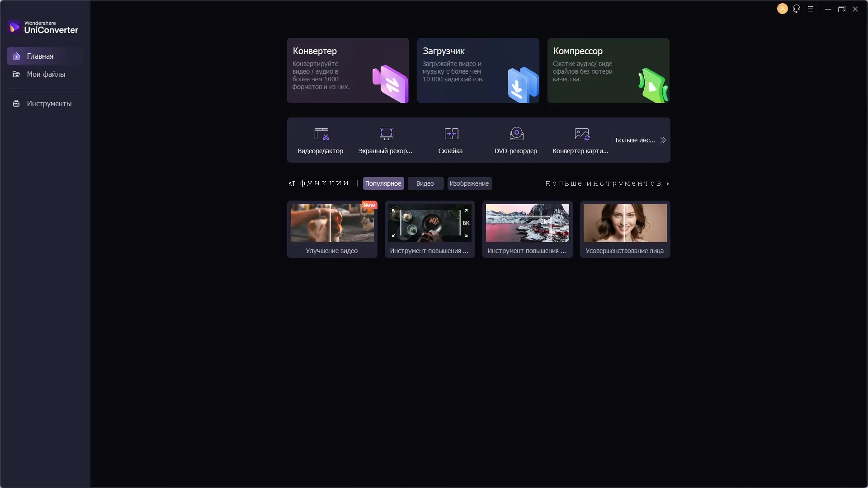Viewport: 868px width, 488px height.
Task: Switch to the Видео filter tab
Action: pos(425,183)
